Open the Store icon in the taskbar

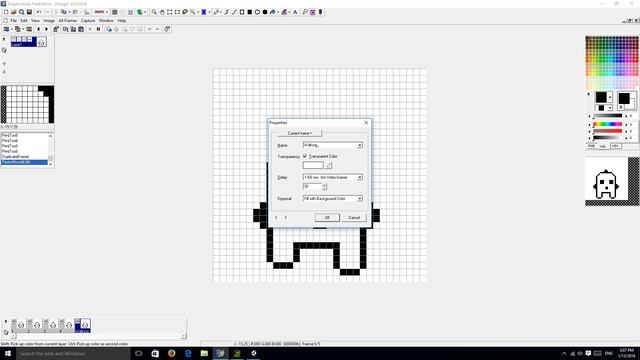155,353
